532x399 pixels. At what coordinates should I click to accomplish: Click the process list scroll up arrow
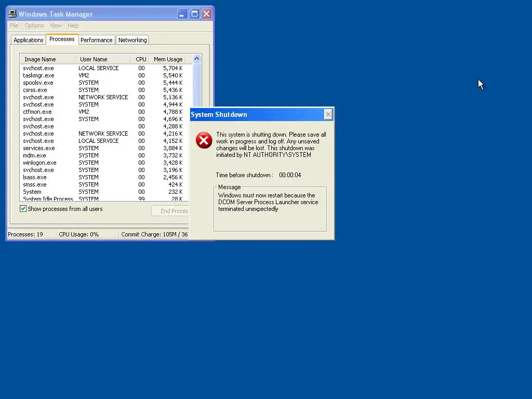pos(196,59)
